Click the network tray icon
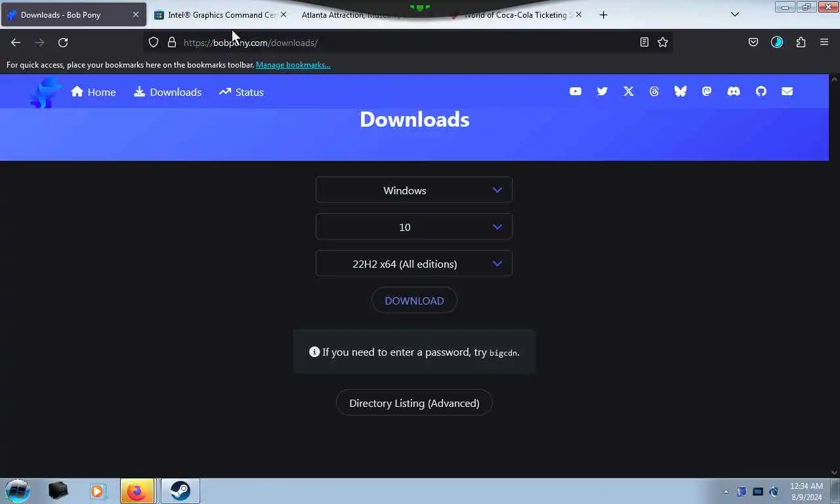The image size is (840, 504). [758, 492]
